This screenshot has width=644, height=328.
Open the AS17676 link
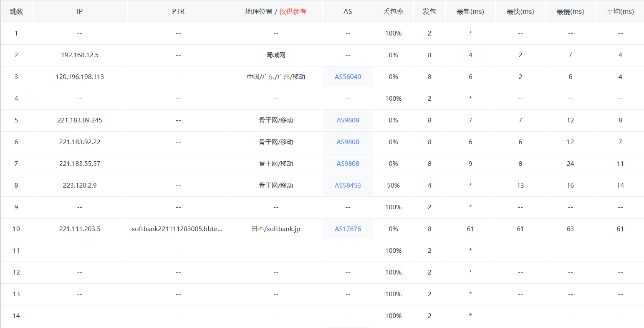(x=348, y=229)
